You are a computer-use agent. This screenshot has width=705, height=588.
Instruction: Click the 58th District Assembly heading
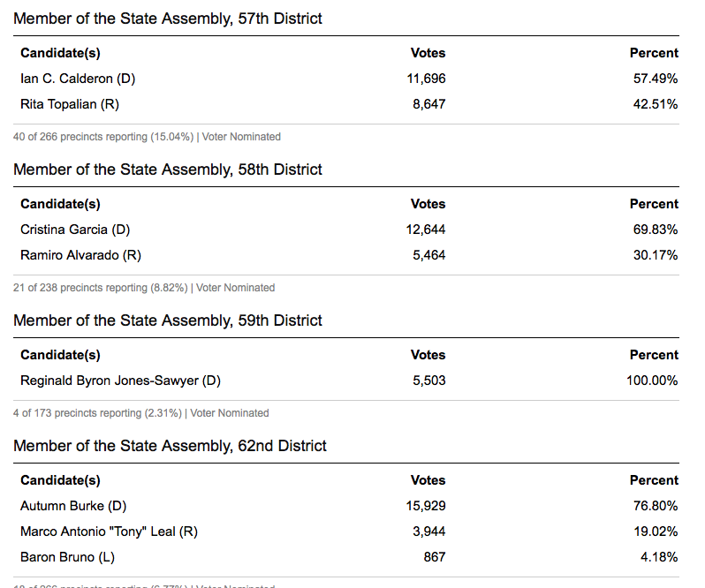click(x=168, y=170)
